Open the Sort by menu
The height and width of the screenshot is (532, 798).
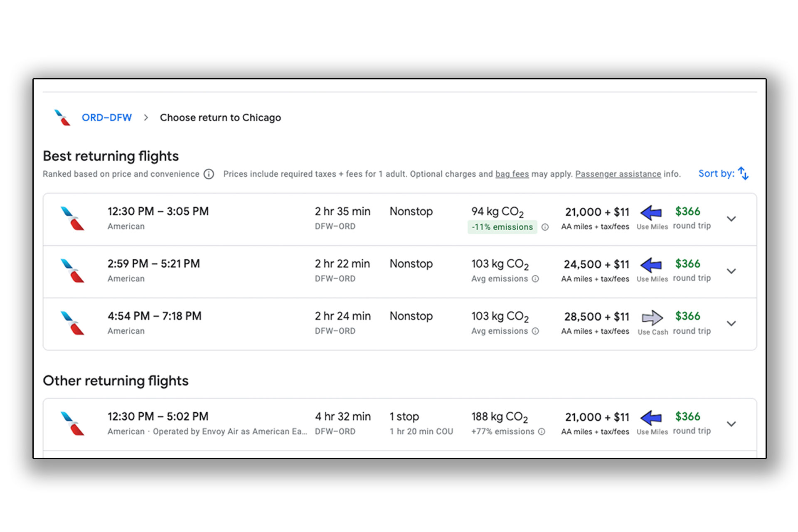coord(724,173)
